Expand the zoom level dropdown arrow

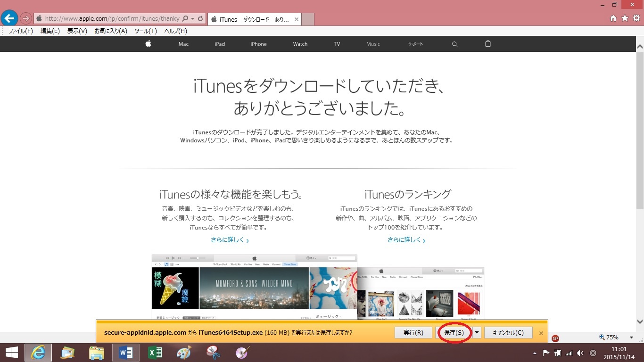click(x=631, y=337)
